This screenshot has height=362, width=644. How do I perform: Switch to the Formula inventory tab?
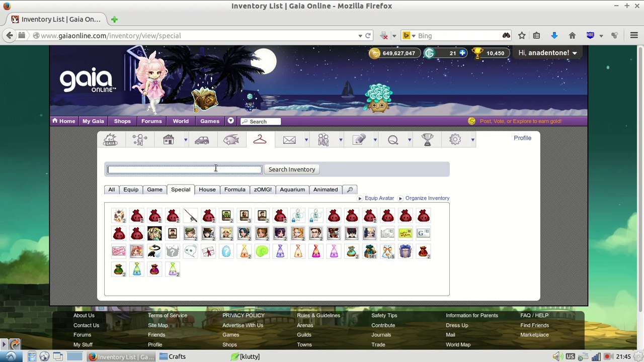click(x=235, y=190)
